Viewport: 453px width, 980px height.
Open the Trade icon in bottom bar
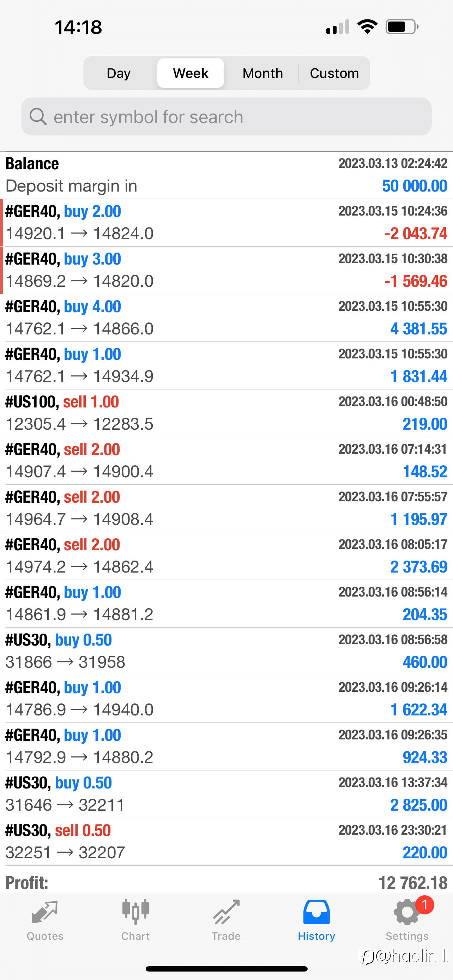coord(226,912)
